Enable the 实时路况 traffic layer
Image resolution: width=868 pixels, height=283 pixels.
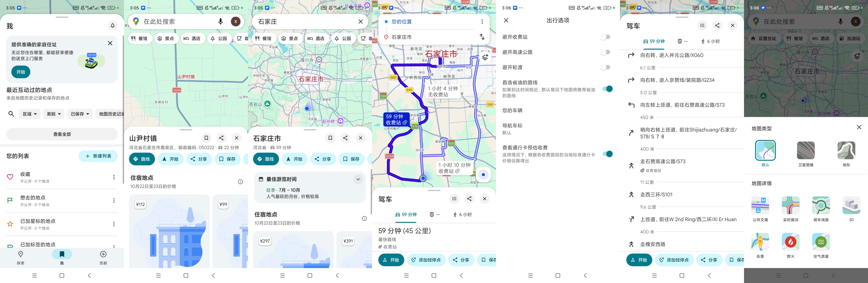pos(791,209)
